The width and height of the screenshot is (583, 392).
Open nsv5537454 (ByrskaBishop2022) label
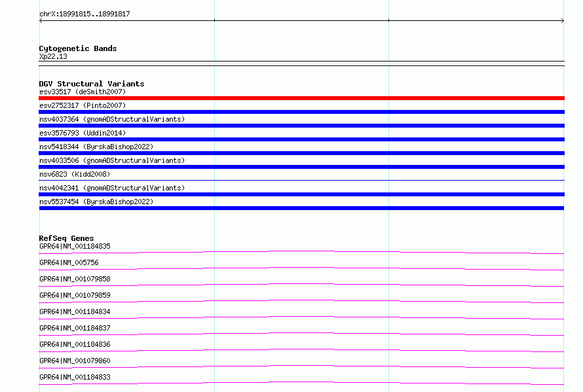tap(96, 202)
